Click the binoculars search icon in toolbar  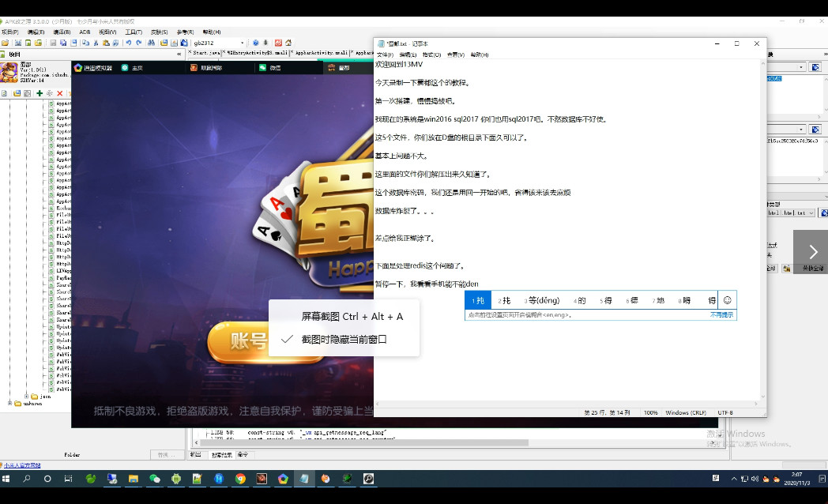tap(152, 43)
